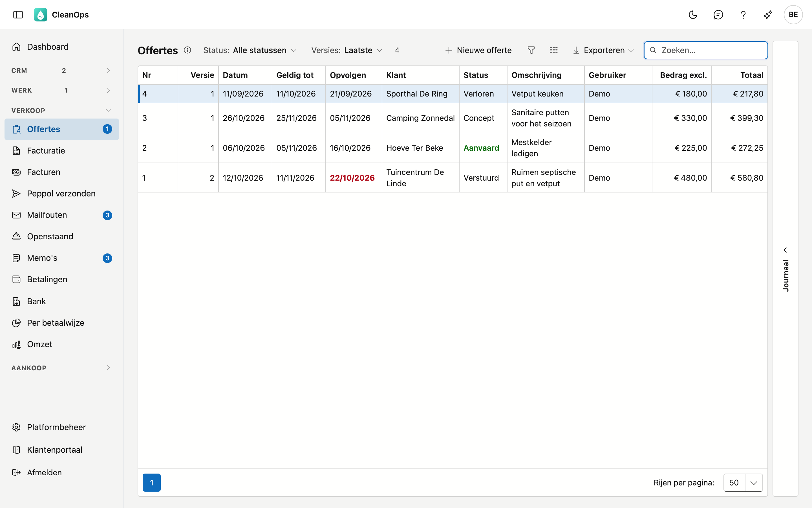Open the filter funnel icon
The image size is (812, 508).
point(531,50)
